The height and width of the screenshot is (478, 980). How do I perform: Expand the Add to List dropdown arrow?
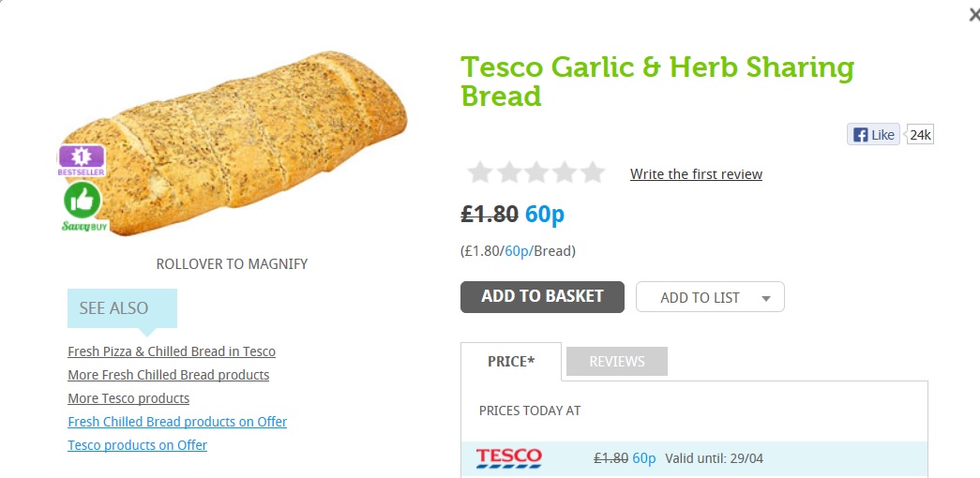(766, 298)
